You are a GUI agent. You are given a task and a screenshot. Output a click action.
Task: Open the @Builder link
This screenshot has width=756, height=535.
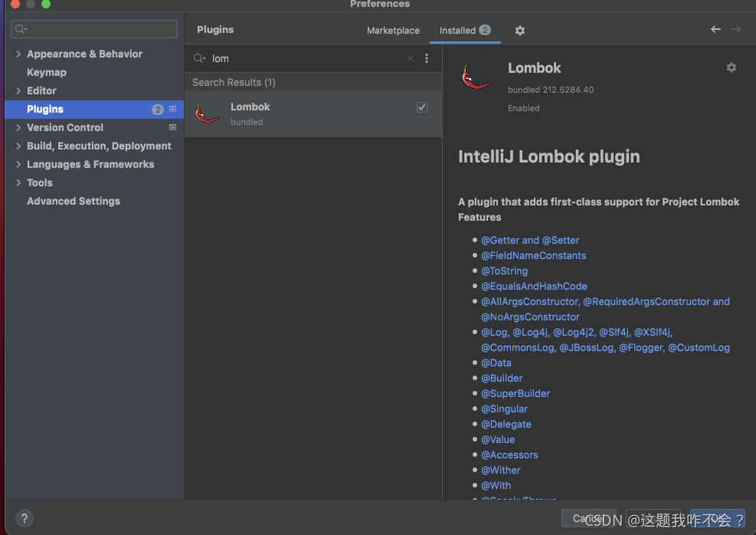point(502,379)
